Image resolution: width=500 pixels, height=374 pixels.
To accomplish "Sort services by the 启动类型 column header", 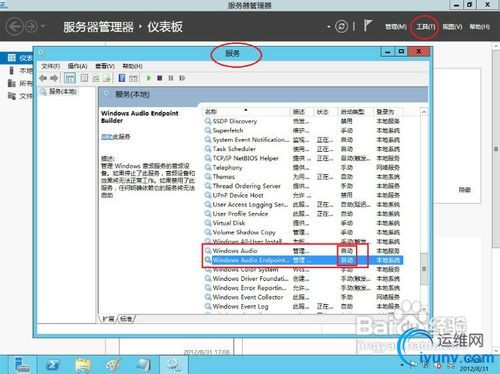I will (356, 112).
